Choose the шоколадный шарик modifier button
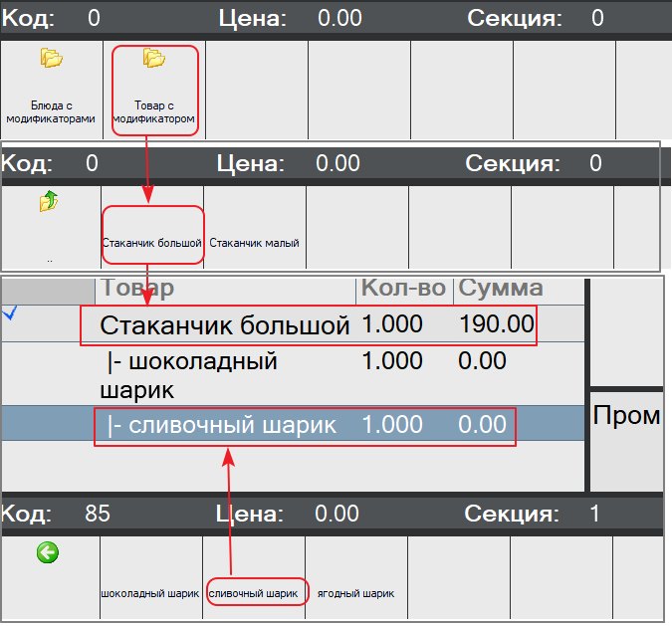Screen dimensions: 672x626 click(151, 577)
